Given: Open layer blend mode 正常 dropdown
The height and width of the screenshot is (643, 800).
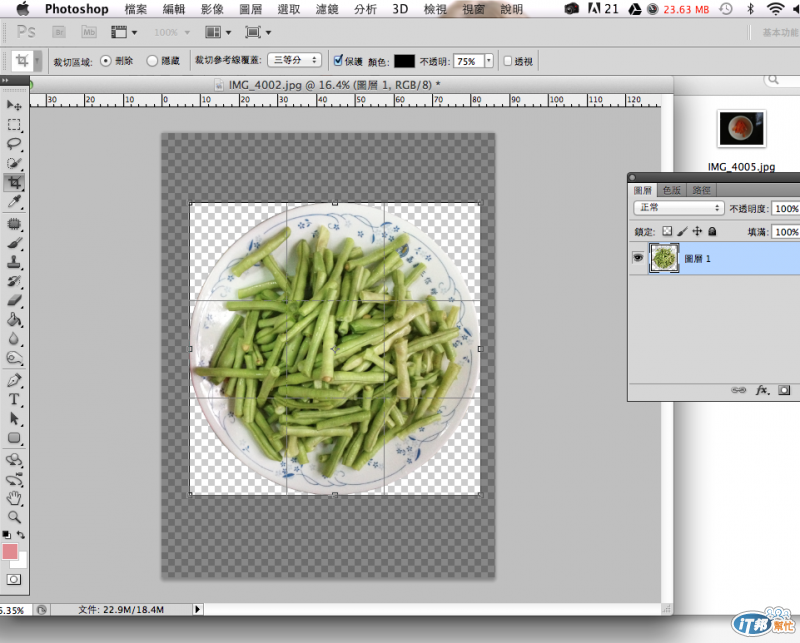Looking at the screenshot, I should [679, 208].
